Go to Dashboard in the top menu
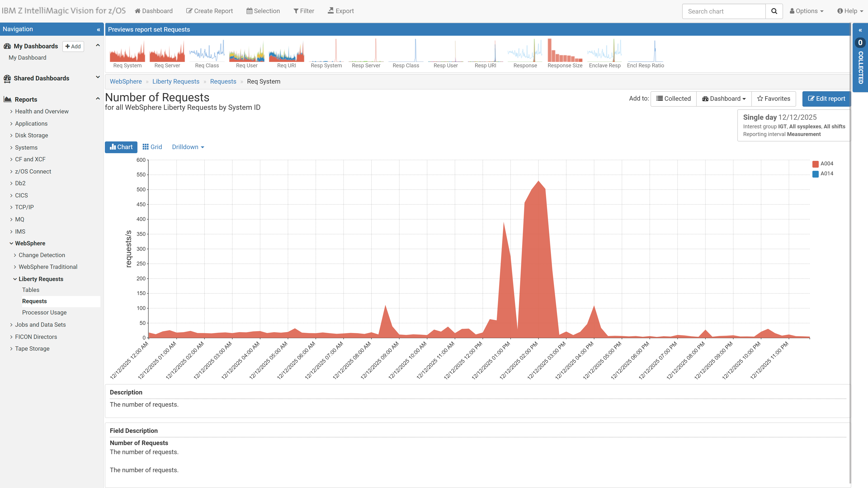The height and width of the screenshot is (488, 868). (153, 11)
